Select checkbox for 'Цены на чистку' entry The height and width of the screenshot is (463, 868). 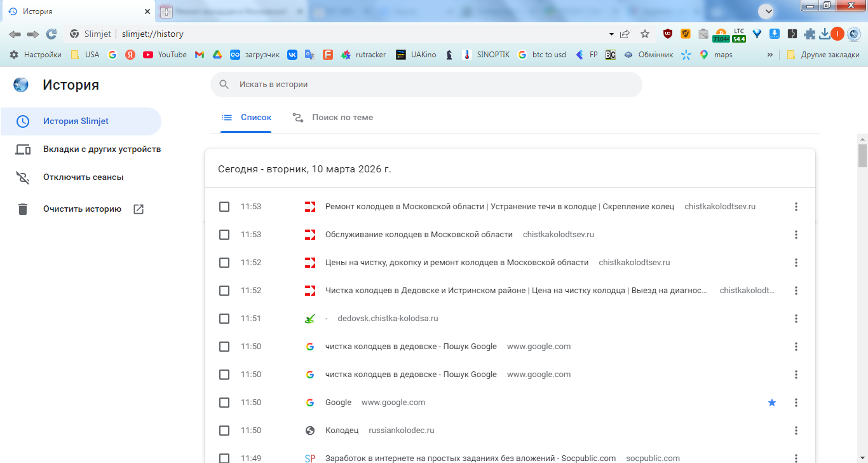coord(224,263)
